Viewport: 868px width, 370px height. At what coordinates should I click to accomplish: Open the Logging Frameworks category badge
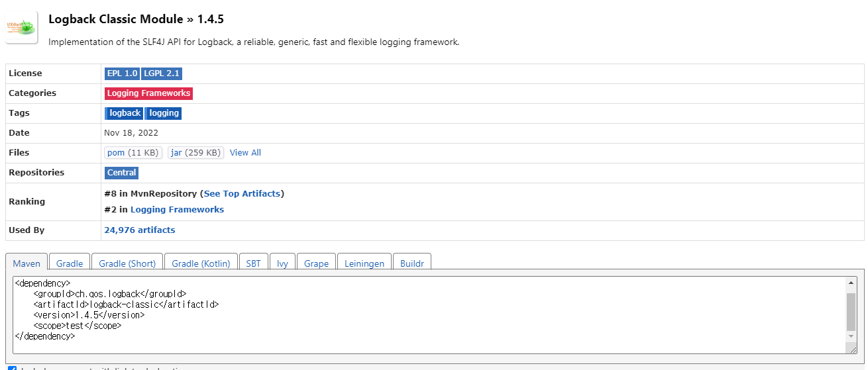coord(148,93)
